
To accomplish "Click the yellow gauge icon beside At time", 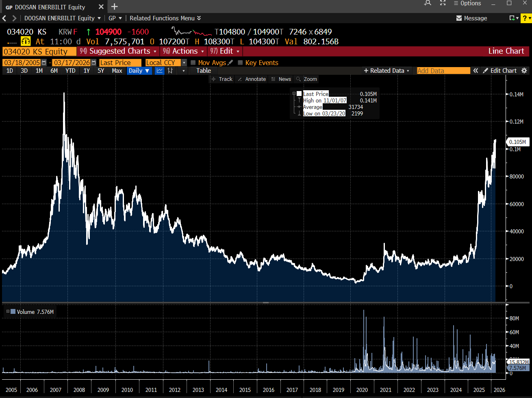I will [x=26, y=41].
